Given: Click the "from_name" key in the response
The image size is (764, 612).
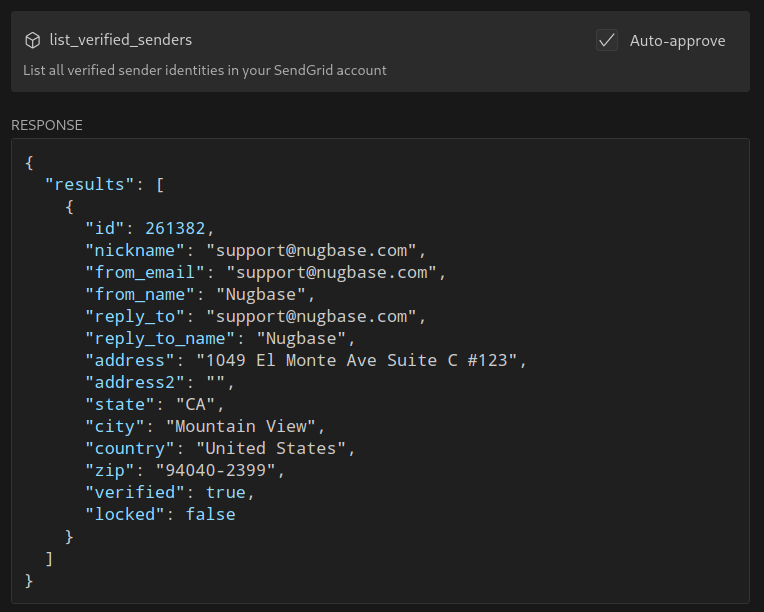Looking at the screenshot, I should click(x=139, y=294).
